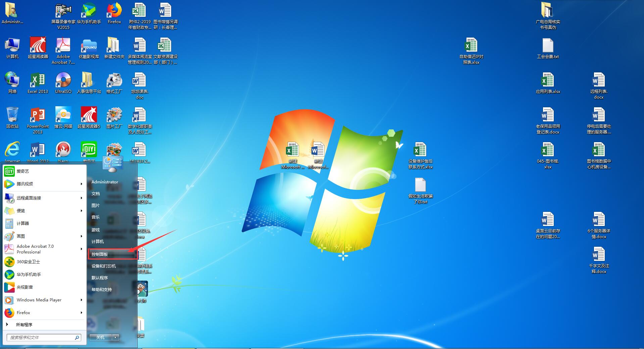Open 控制面板 from the Start menu
This screenshot has width=644, height=349.
tap(112, 254)
